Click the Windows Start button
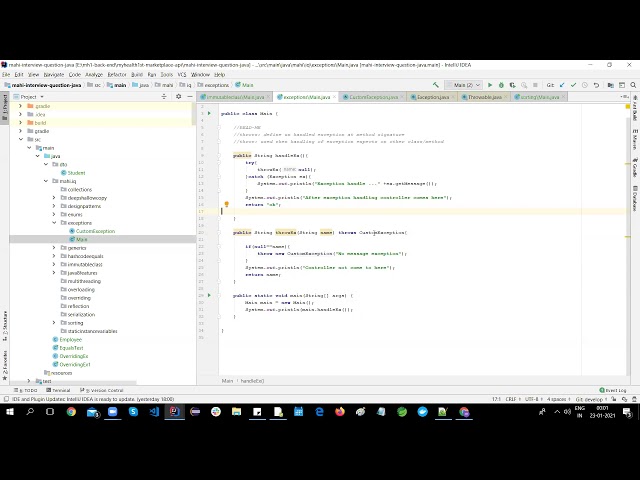Image resolution: width=640 pixels, height=480 pixels. pyautogui.click(x=10, y=412)
